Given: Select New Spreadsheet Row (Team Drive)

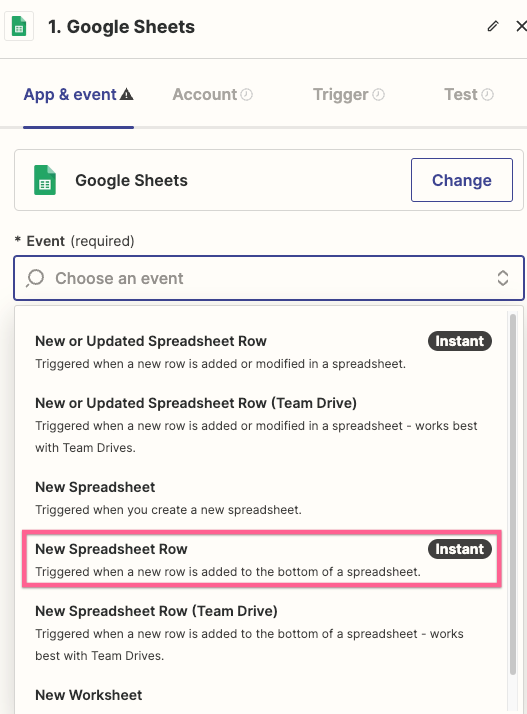Looking at the screenshot, I should [x=263, y=632].
